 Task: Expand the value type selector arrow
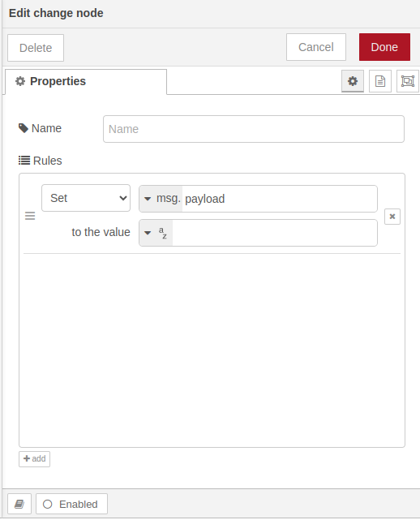point(148,233)
